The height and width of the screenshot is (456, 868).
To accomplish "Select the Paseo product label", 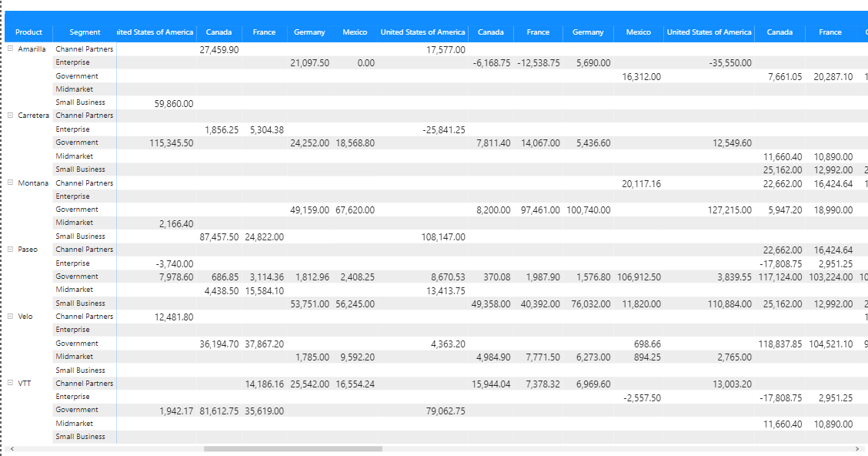I will point(28,250).
